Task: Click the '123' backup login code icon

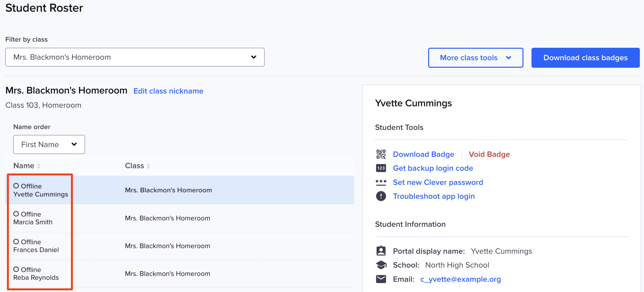Action: coord(381,168)
